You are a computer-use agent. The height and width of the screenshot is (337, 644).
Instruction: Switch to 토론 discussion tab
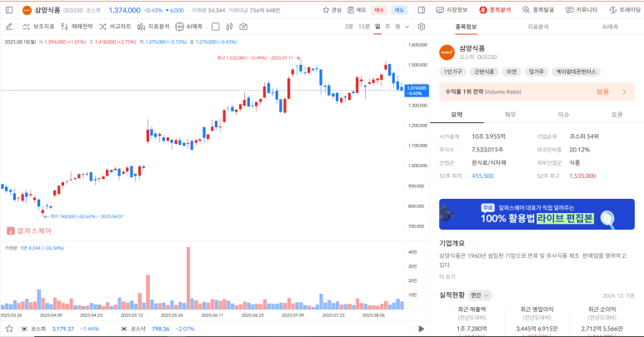(617, 115)
